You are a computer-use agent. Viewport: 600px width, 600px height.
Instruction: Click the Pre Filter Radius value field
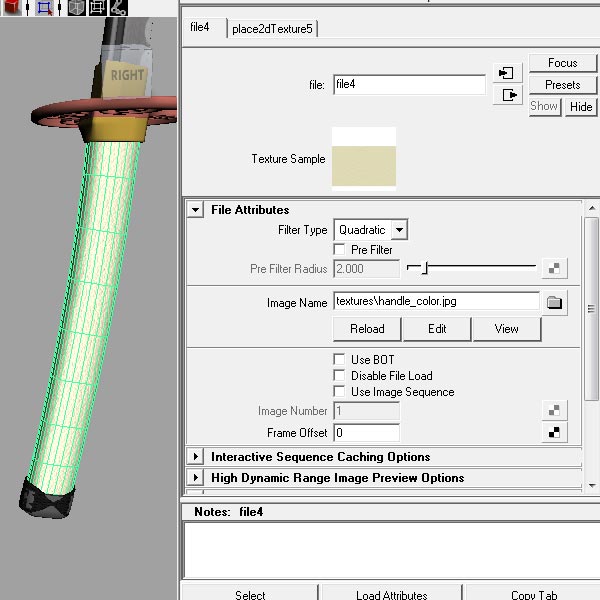367,269
